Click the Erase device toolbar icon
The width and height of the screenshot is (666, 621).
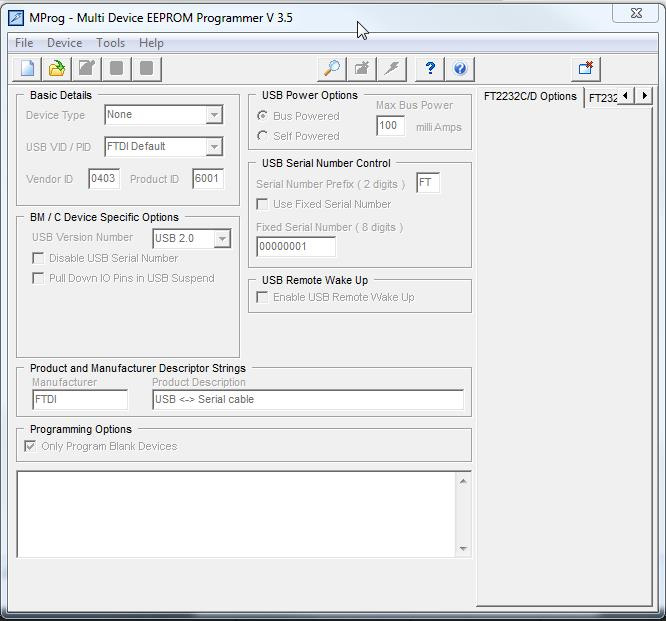(362, 68)
